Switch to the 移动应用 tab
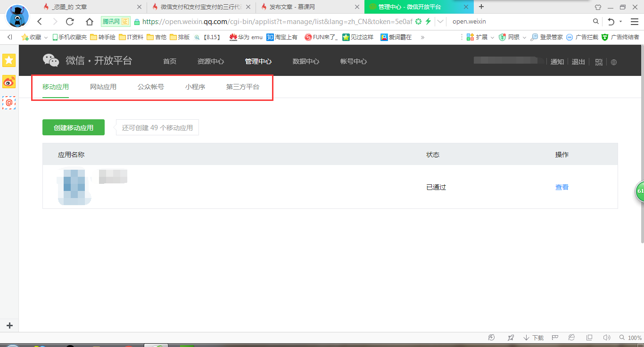 pyautogui.click(x=56, y=87)
